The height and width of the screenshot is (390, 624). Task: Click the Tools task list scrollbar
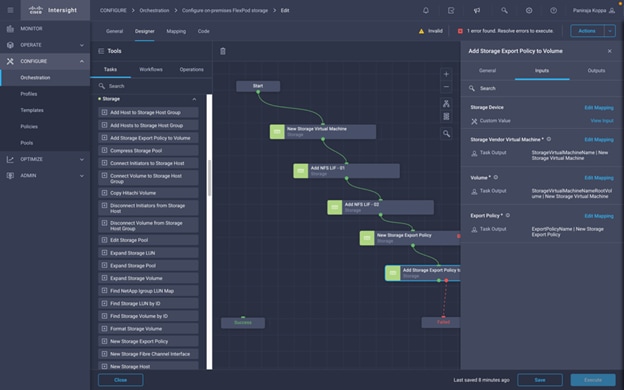209,178
